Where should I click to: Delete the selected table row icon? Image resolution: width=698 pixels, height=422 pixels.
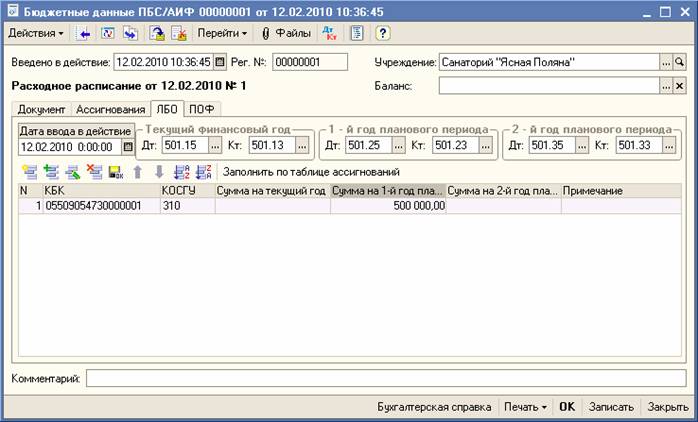95,172
